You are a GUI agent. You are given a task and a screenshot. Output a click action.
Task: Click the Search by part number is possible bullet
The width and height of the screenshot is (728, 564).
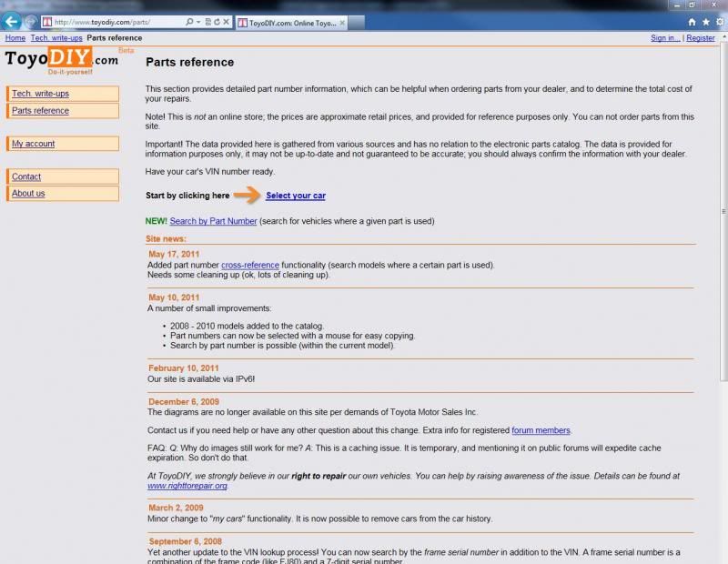282,346
